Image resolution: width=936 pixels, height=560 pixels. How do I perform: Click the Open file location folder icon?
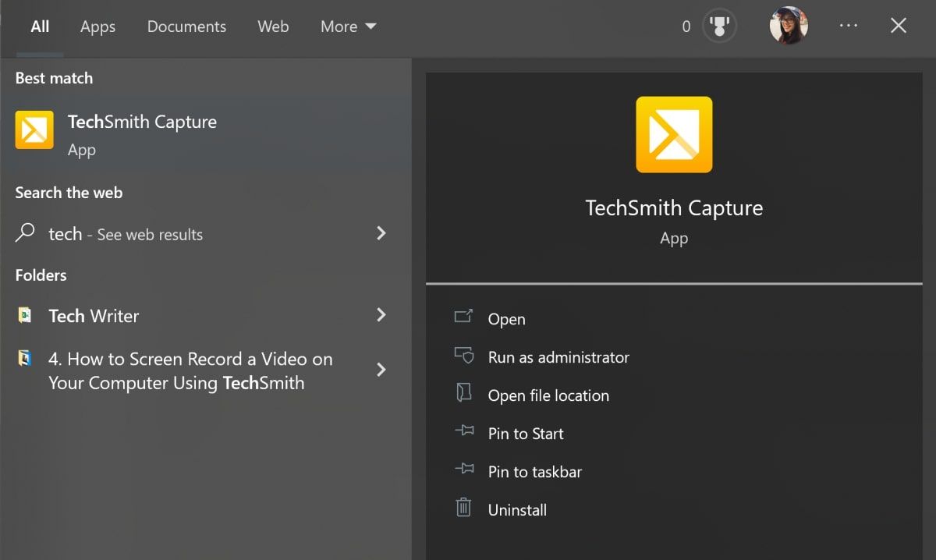pos(465,395)
